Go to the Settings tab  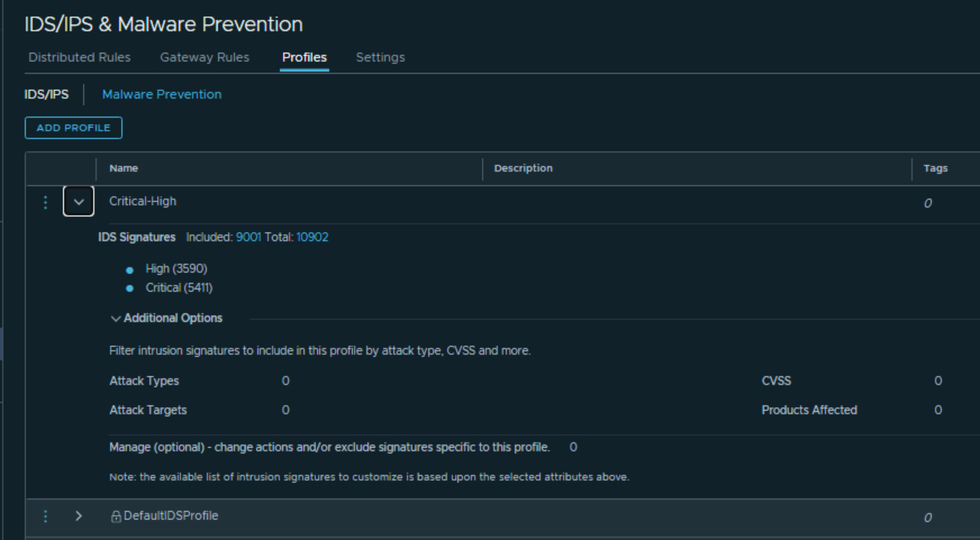pos(380,58)
